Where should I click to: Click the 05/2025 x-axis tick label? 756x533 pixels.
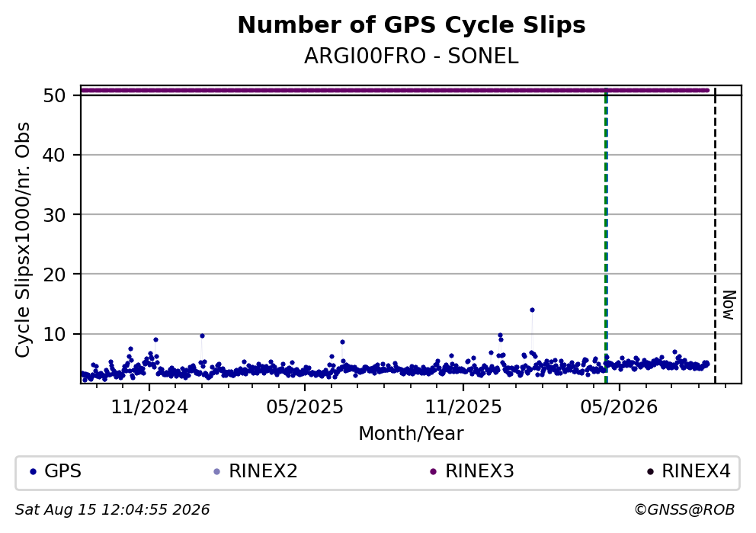click(305, 408)
